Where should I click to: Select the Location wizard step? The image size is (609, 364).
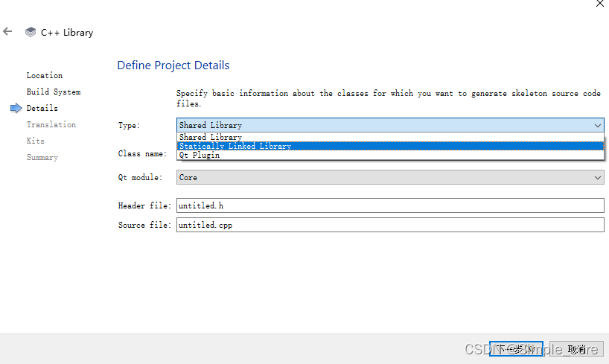click(x=44, y=75)
